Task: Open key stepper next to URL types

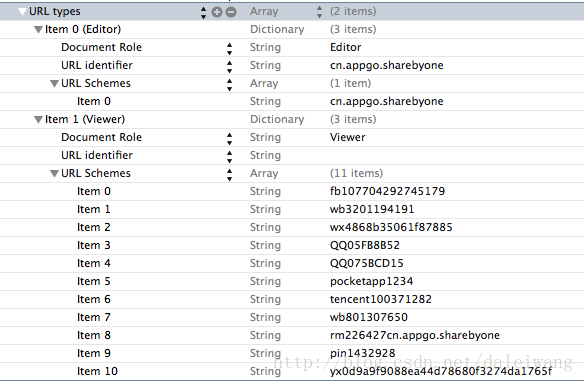Action: tap(203, 12)
